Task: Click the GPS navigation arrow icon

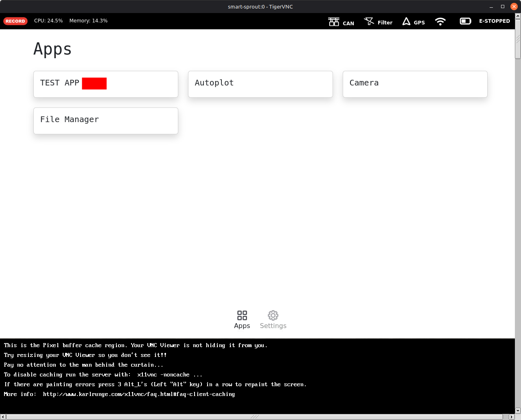Action: [x=406, y=22]
